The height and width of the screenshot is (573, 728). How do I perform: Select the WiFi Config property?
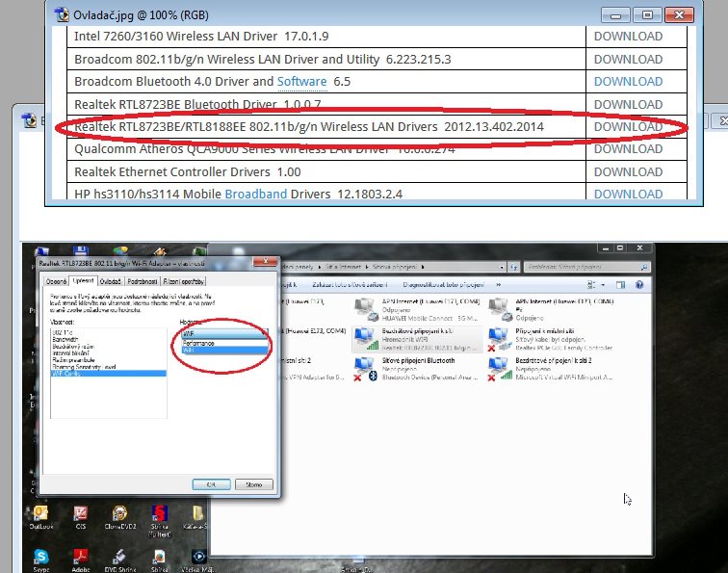pyautogui.click(x=108, y=374)
